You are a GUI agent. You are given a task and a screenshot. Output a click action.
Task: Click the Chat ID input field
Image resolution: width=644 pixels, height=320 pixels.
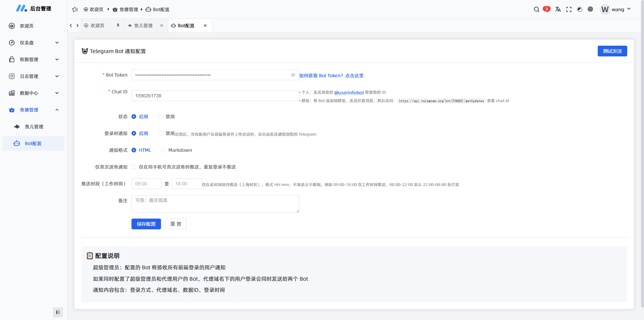coord(215,96)
